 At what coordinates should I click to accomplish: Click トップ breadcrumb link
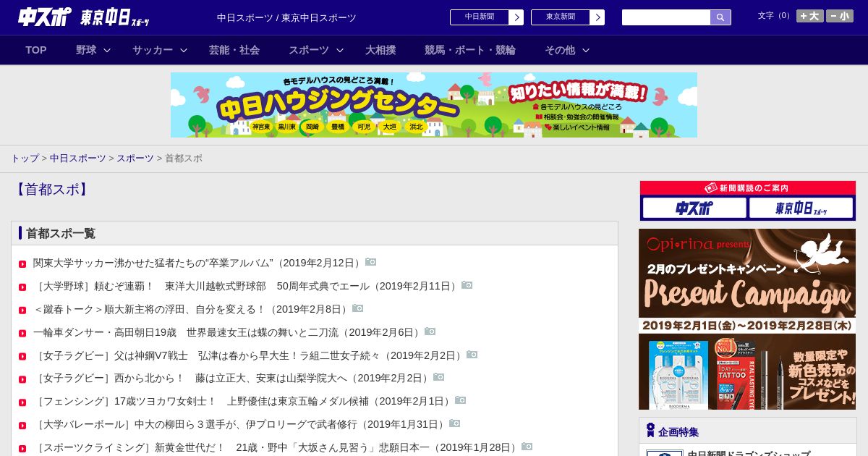pos(25,158)
